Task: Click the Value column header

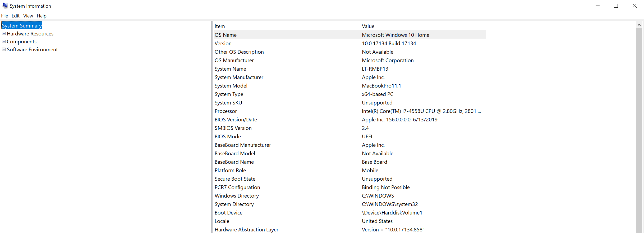Action: tap(422, 26)
